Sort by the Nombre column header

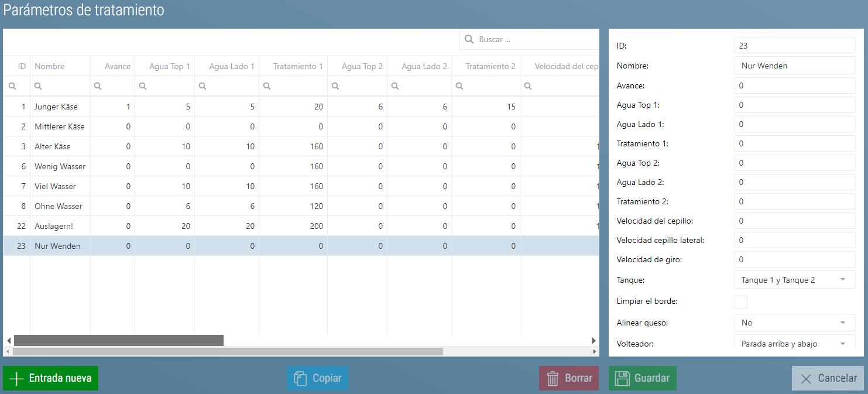50,66
